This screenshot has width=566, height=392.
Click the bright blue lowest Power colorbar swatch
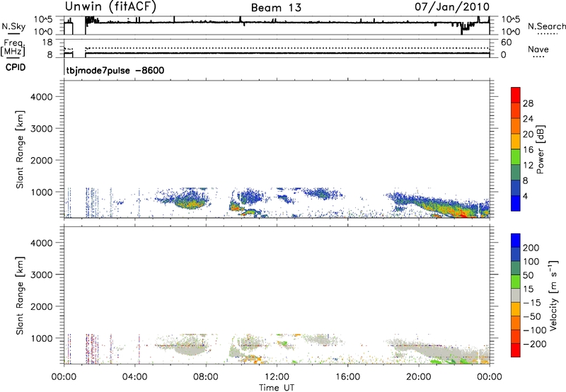coord(516,203)
